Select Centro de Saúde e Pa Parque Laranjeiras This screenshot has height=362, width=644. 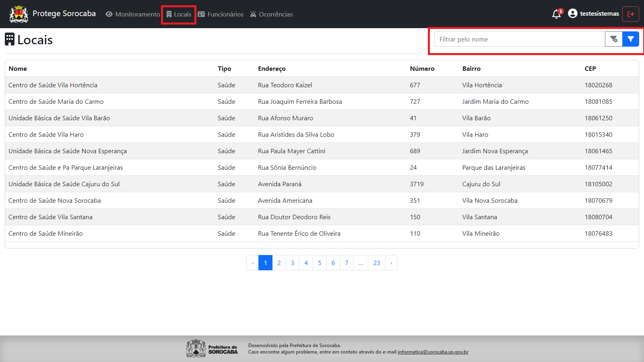point(322,167)
